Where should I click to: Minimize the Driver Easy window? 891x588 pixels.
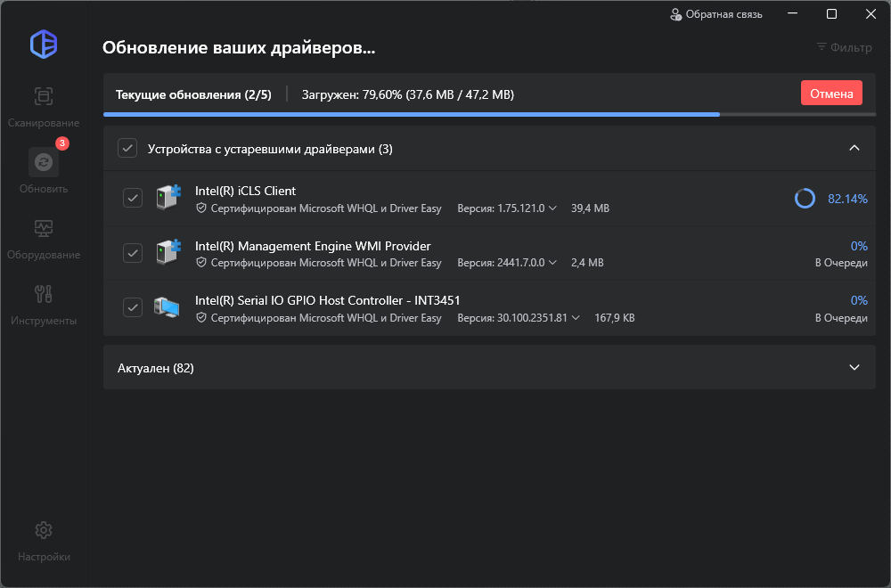[x=793, y=13]
